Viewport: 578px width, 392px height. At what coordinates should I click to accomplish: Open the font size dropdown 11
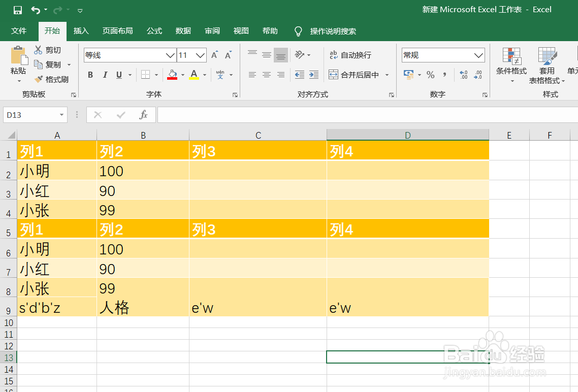coord(200,55)
